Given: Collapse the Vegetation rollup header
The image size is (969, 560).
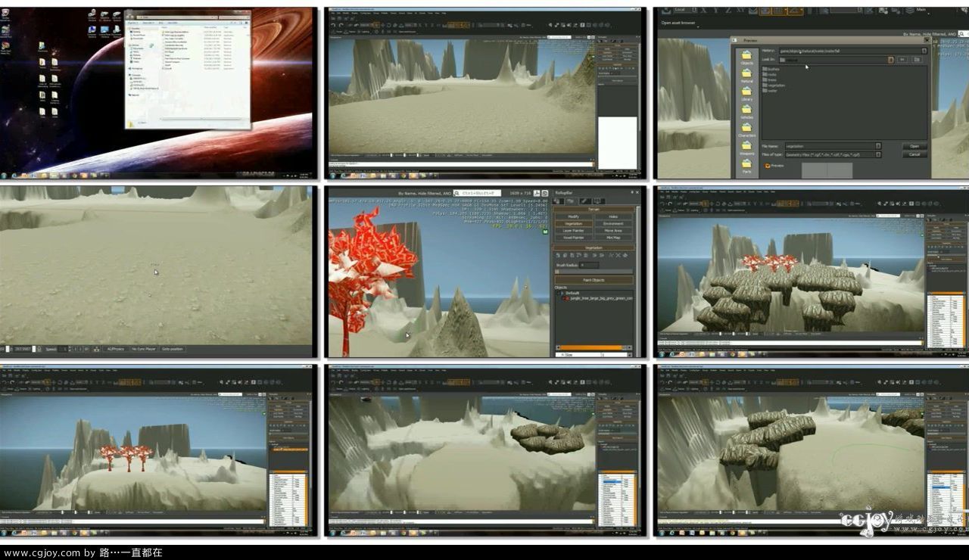Looking at the screenshot, I should 594,247.
